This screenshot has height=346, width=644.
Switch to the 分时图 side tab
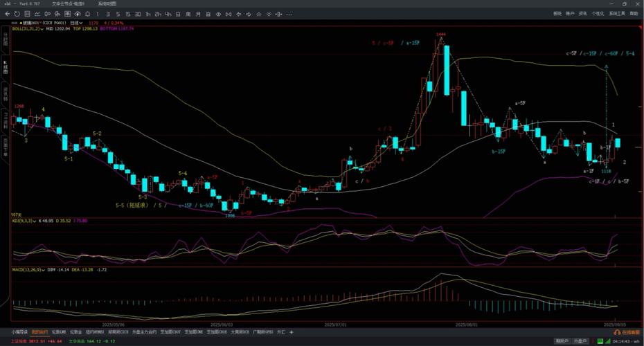[6, 38]
